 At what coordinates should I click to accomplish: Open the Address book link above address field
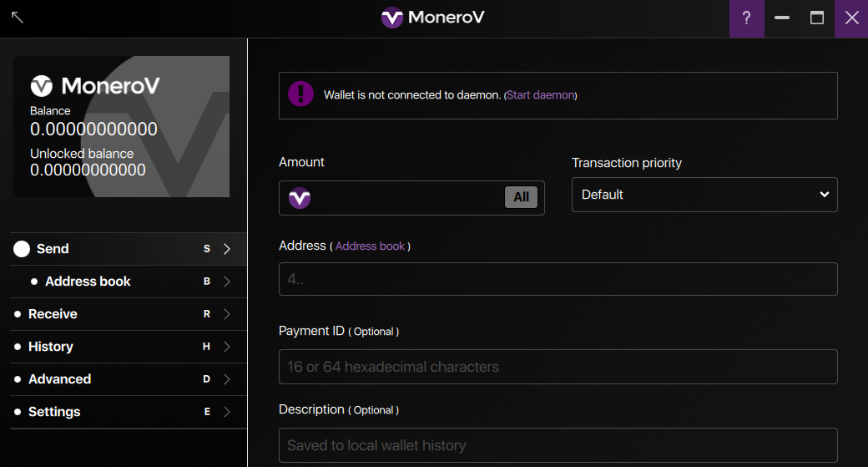[370, 246]
